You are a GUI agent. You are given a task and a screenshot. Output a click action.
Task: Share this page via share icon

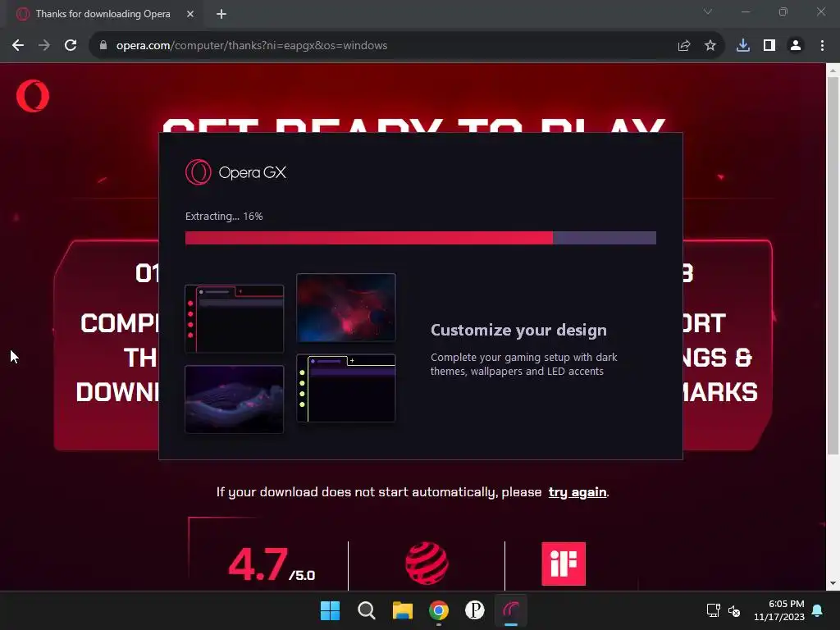click(x=683, y=46)
